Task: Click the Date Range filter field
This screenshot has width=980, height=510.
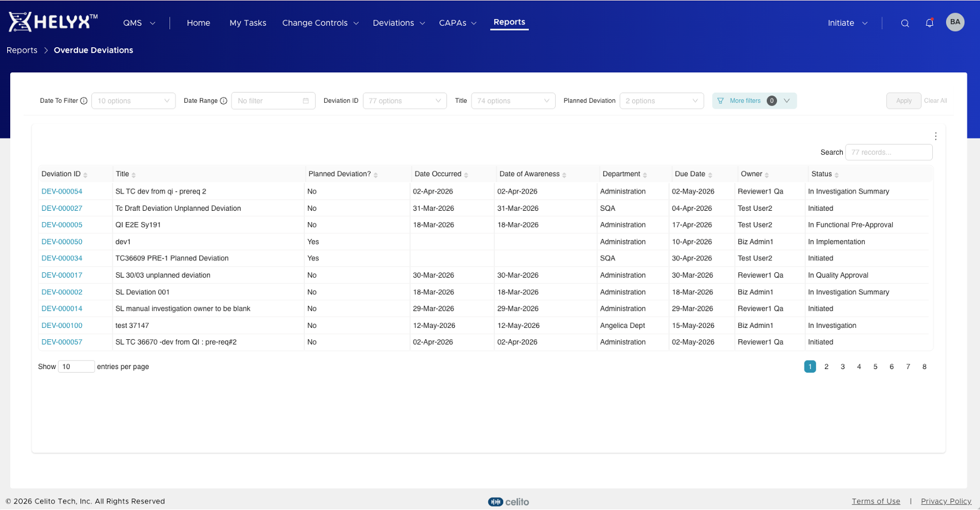Action: pos(273,101)
